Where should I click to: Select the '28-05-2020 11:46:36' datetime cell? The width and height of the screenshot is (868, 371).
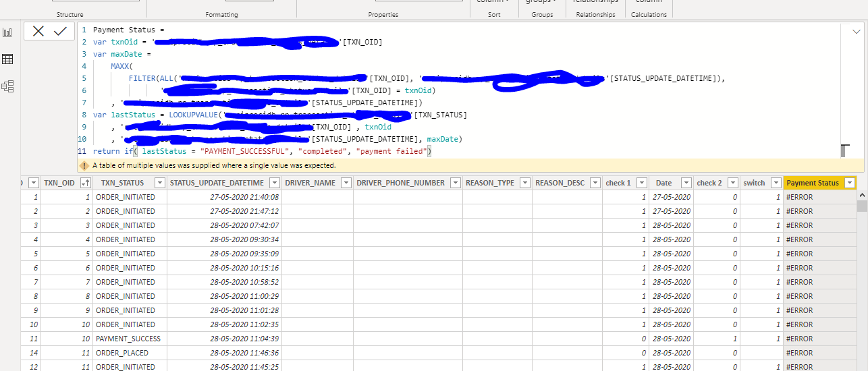(224, 353)
